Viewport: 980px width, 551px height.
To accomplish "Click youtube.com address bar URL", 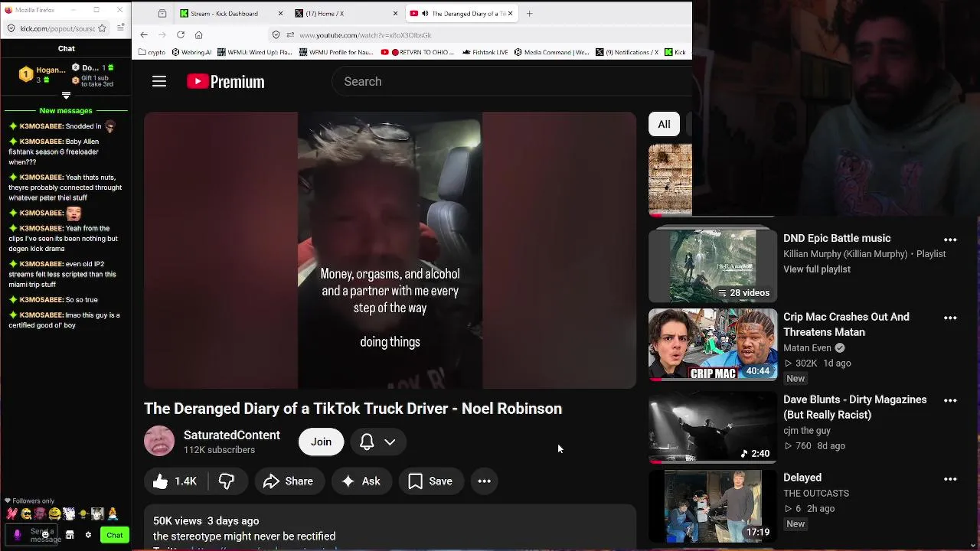I will click(x=365, y=34).
